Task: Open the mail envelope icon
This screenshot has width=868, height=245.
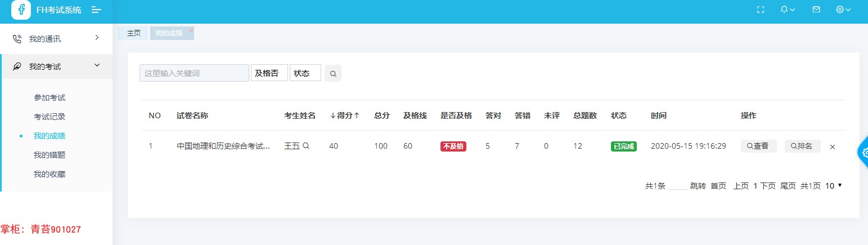Action: click(x=816, y=10)
